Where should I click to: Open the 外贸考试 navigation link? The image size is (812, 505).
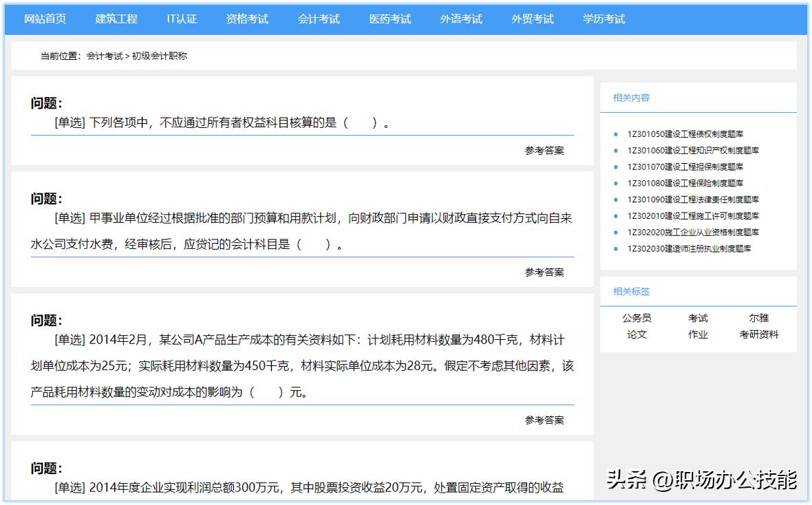click(x=532, y=19)
